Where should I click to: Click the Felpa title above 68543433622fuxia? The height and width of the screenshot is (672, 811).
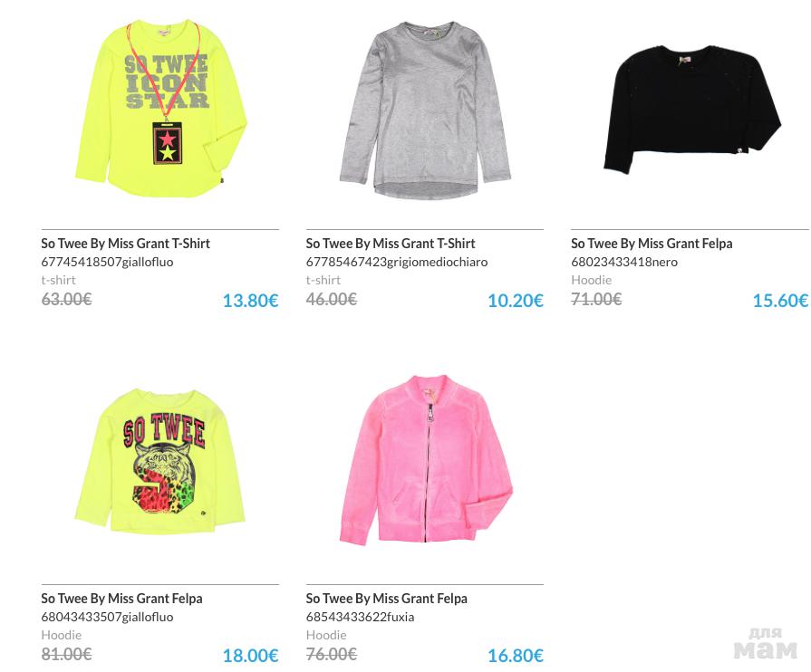(387, 598)
